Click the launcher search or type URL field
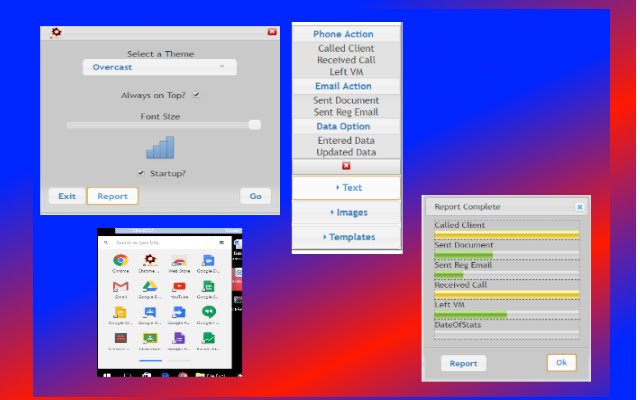The height and width of the screenshot is (400, 640). [163, 243]
